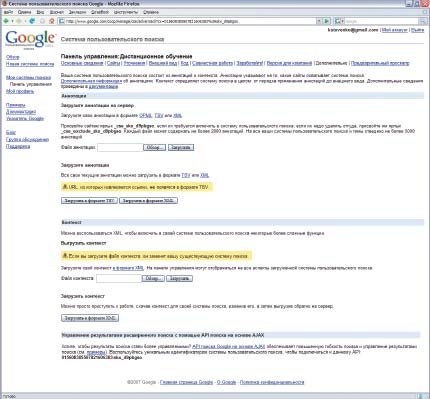Open the Обзор link in the sidebar
The width and height of the screenshot is (430, 399).
13,57
